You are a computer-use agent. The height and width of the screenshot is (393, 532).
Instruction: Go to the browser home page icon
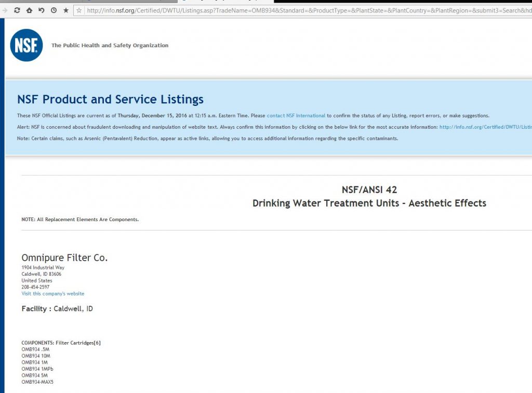(29, 10)
